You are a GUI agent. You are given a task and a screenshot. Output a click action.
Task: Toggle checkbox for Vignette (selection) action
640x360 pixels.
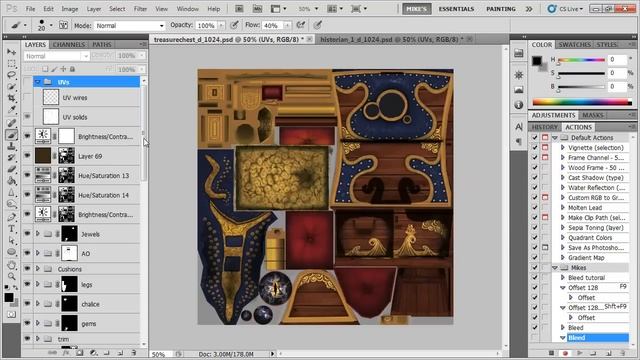point(535,147)
